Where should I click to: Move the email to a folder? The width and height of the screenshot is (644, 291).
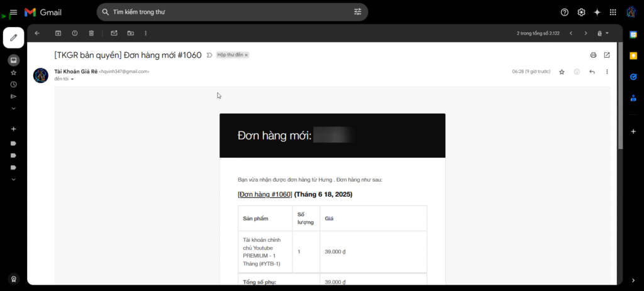tap(131, 33)
